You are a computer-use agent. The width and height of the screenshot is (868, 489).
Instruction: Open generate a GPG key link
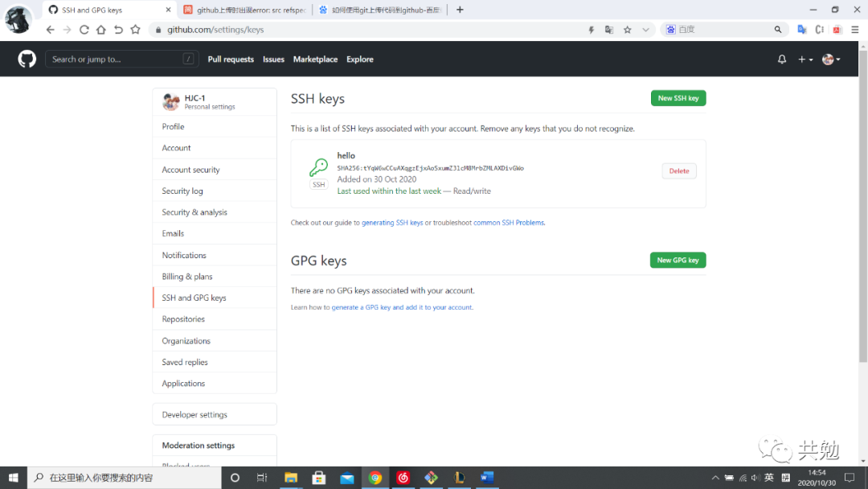click(x=402, y=307)
